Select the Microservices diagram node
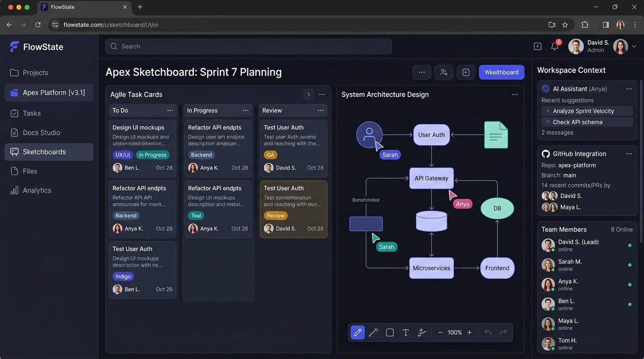This screenshot has width=644, height=359. coord(432,268)
